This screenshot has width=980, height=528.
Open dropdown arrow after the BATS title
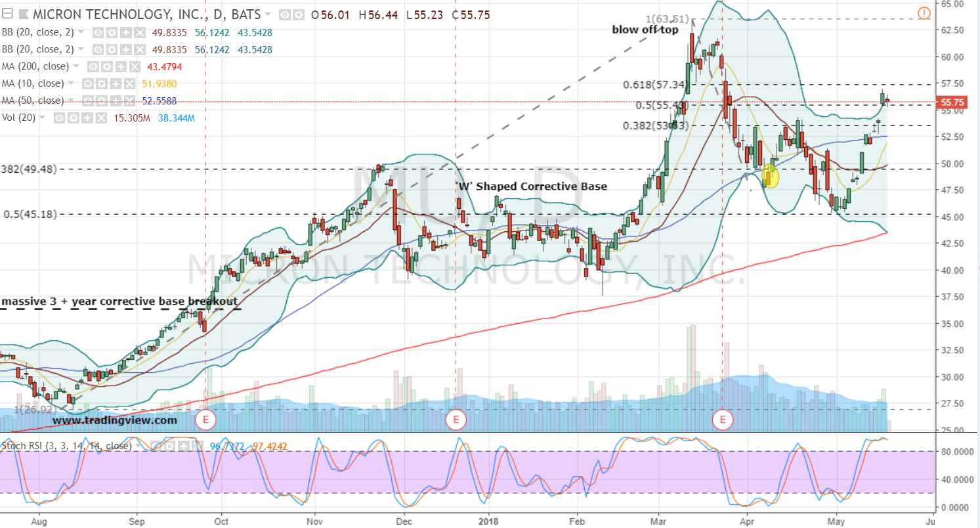tap(267, 14)
